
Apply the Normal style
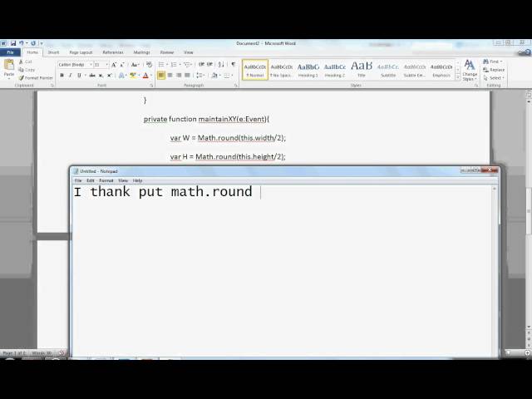coord(255,70)
